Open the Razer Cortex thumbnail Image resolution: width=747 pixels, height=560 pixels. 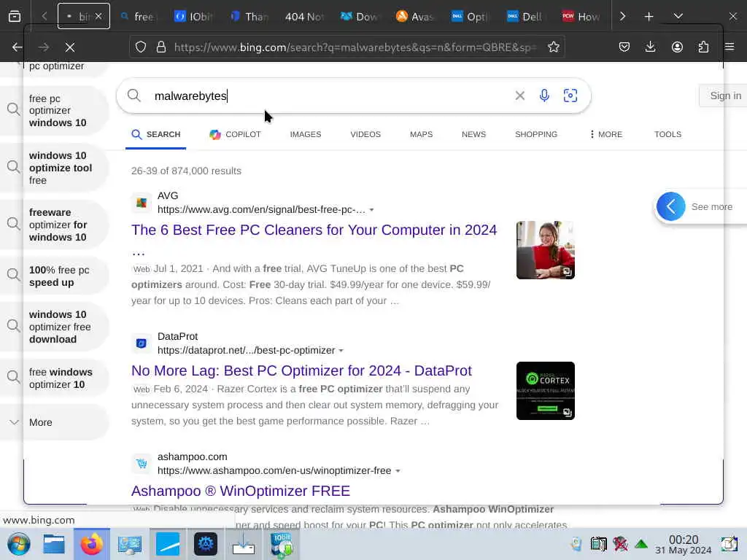click(x=546, y=391)
